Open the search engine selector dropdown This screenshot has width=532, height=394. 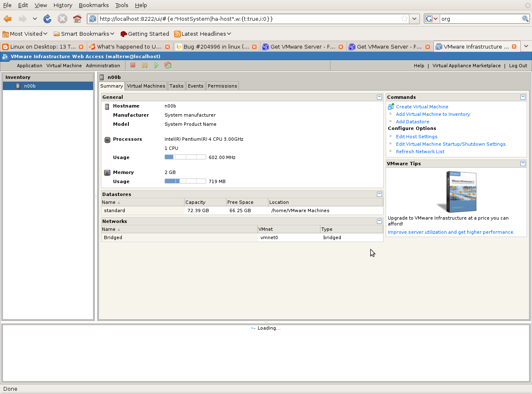point(432,19)
